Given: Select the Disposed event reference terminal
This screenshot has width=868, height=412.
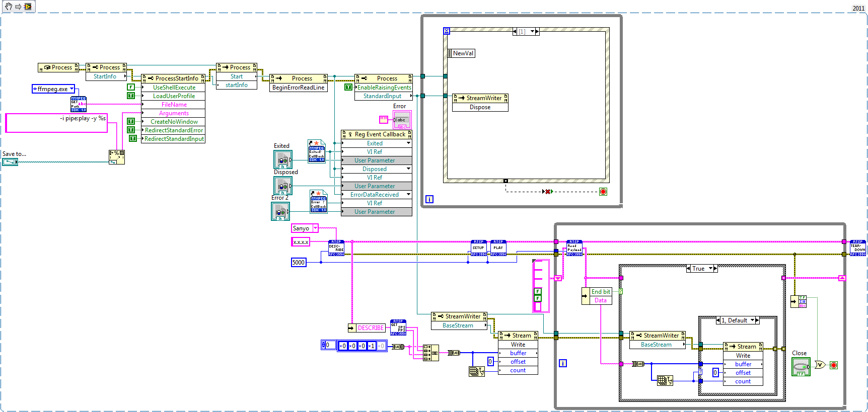Looking at the screenshot, I should (282, 186).
